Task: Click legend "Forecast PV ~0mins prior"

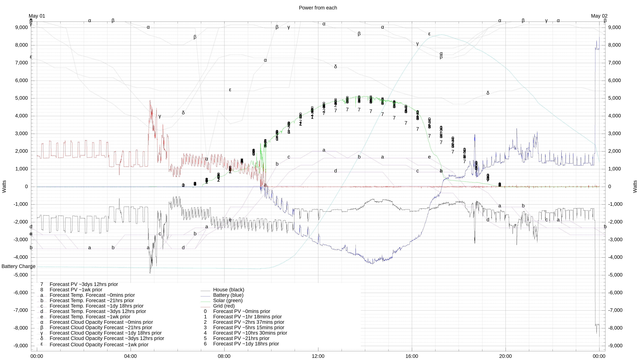Action: coord(242,311)
